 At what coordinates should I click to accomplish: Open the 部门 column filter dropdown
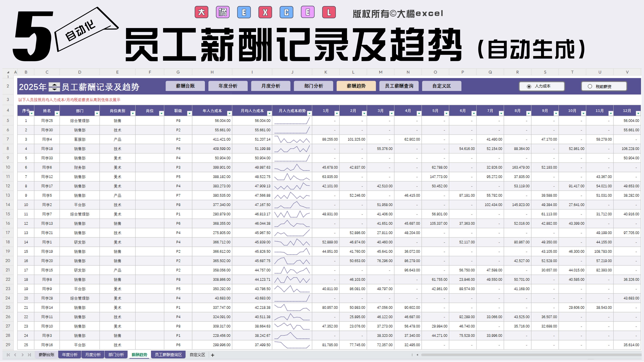97,114
